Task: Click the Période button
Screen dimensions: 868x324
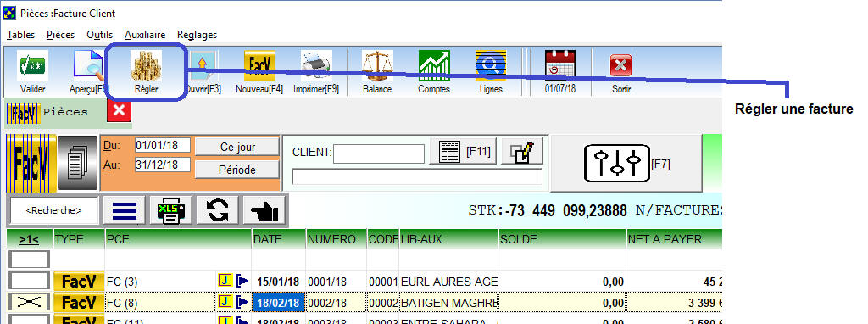Action: click(237, 170)
